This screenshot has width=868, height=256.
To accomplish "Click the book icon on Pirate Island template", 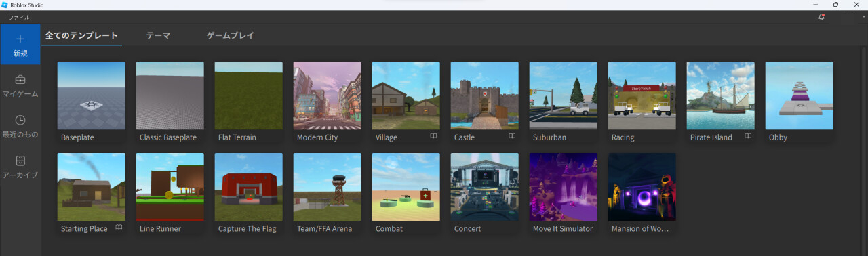I will (748, 136).
